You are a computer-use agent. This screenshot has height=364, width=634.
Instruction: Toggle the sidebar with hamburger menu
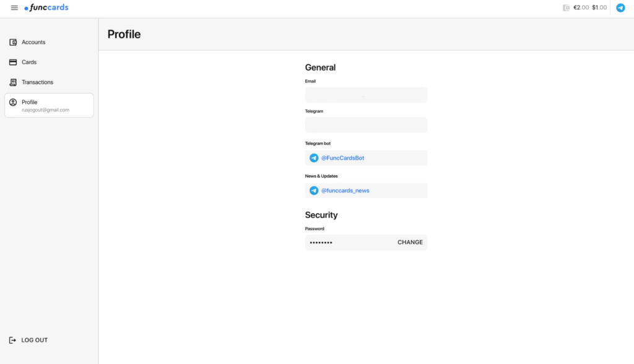click(x=14, y=7)
